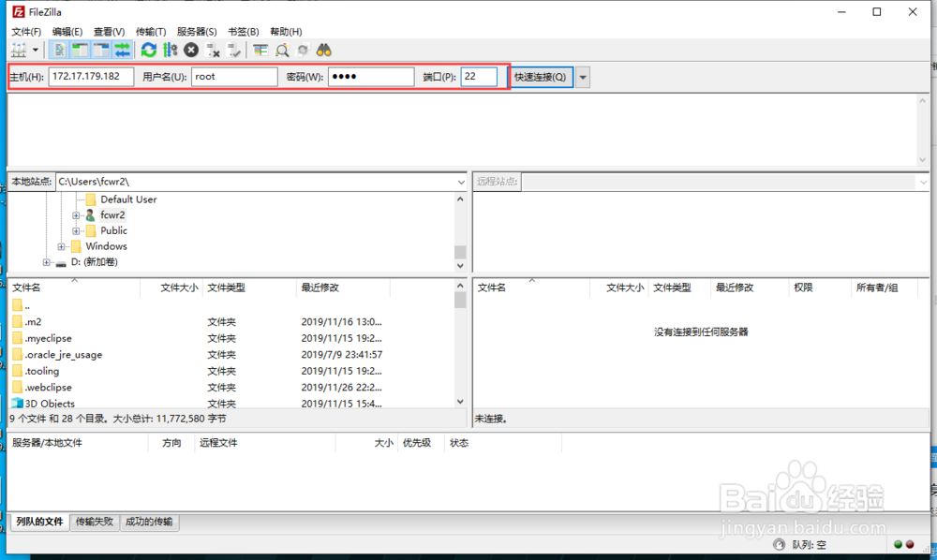Viewport: 937px width, 560px height.
Task: Click the password field
Action: 371,77
